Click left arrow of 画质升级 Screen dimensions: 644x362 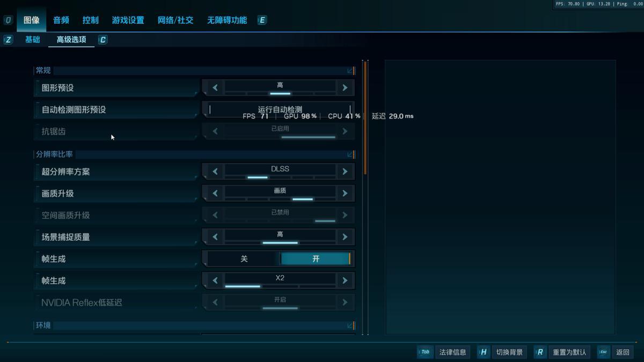point(215,193)
